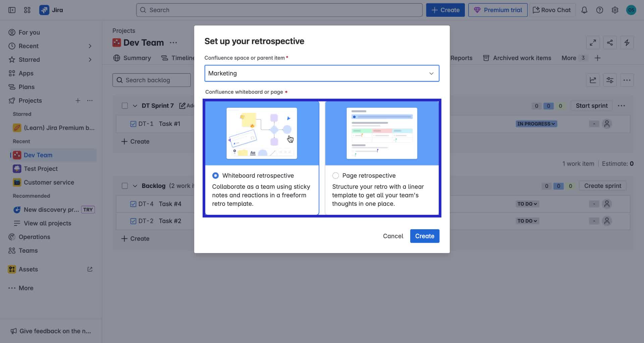The height and width of the screenshot is (343, 644).
Task: Select the Page retrospective option
Action: click(x=335, y=175)
